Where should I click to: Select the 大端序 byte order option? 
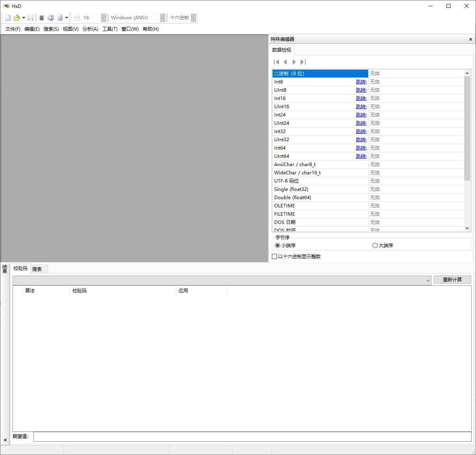375,246
